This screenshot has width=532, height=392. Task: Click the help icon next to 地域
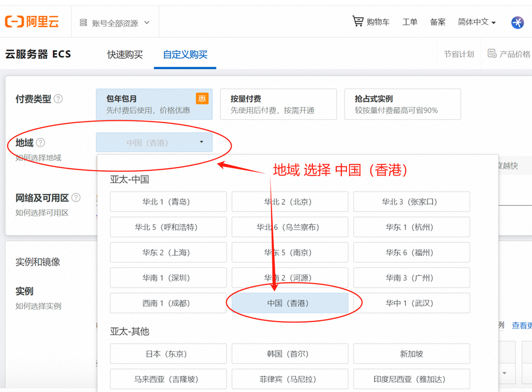tap(40, 142)
